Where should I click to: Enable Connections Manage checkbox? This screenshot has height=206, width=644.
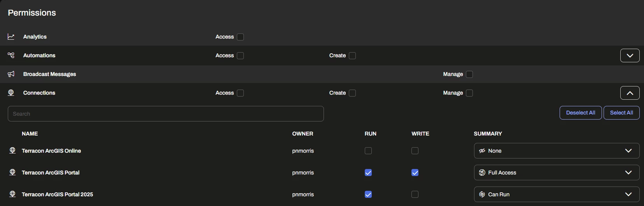point(469,93)
